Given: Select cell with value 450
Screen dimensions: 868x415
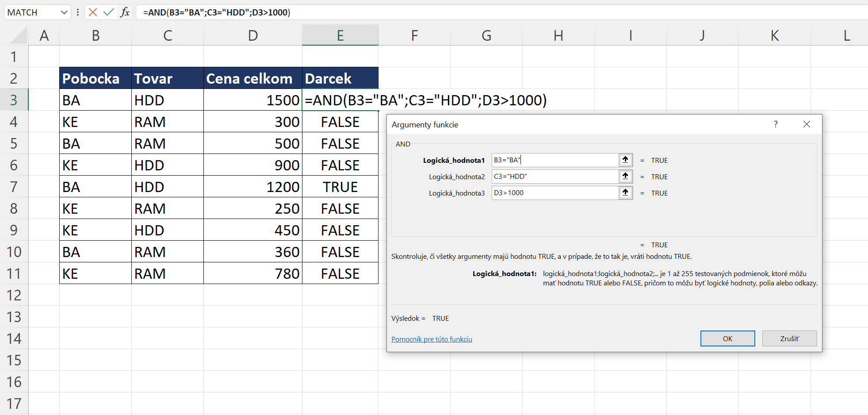Looking at the screenshot, I should click(253, 230).
